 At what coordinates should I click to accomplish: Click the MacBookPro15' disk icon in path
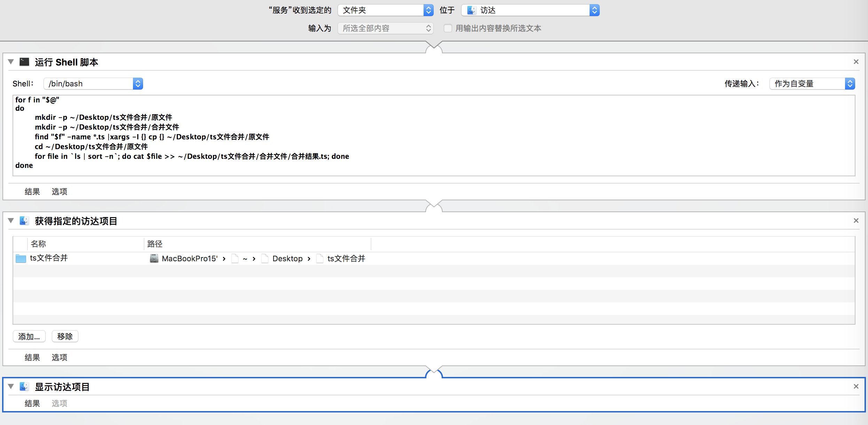tap(154, 258)
